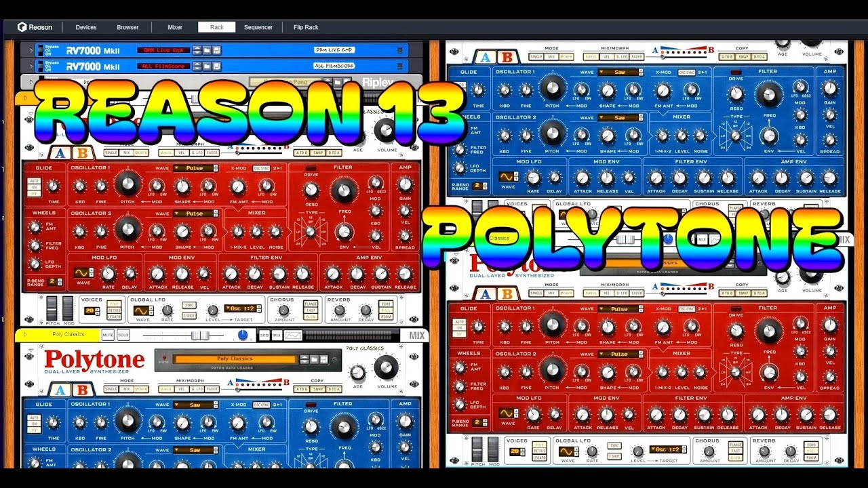868x488 pixels.
Task: Open Osc 1:2 target dropdown in right rack
Action: pyautogui.click(x=669, y=449)
